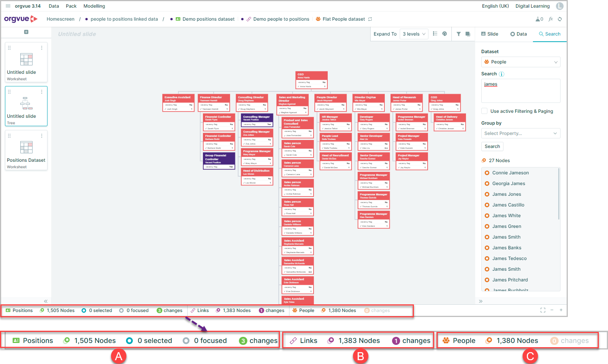Select James Castillo in search results
The image size is (608, 364).
tap(508, 205)
